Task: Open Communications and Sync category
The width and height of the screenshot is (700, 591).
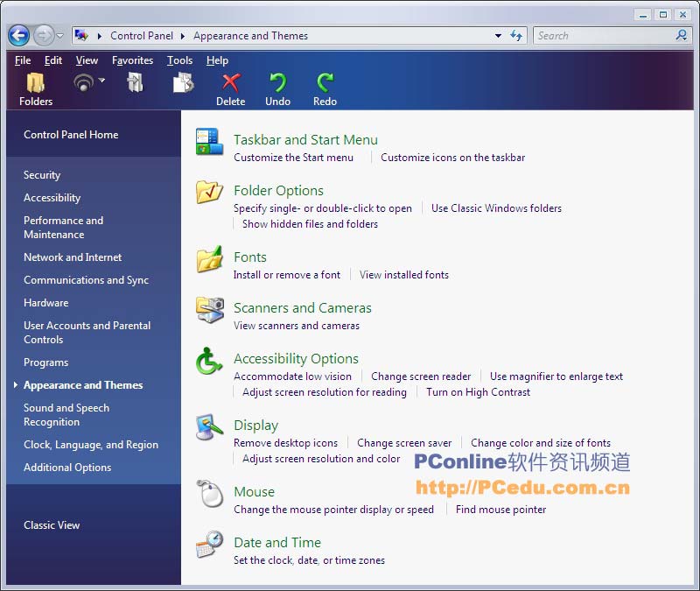Action: (86, 280)
